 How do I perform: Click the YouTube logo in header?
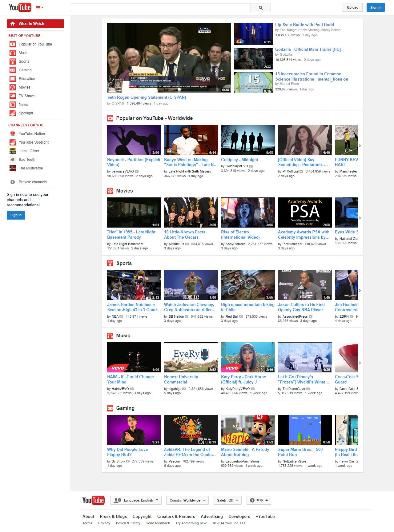20,7
